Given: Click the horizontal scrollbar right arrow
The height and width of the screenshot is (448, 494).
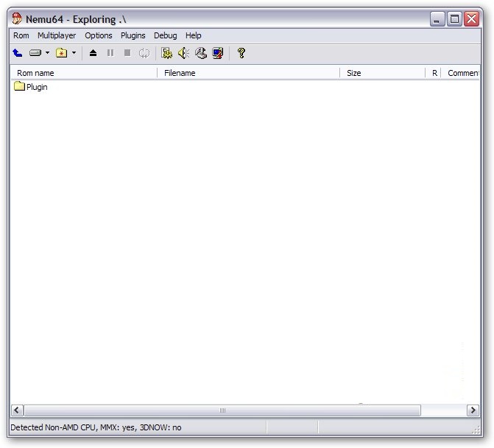Looking at the screenshot, I should [x=473, y=410].
